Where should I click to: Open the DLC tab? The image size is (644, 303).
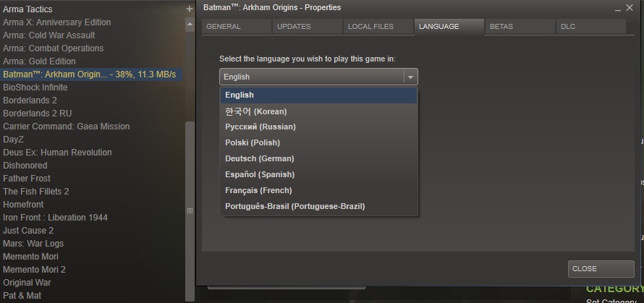[568, 27]
